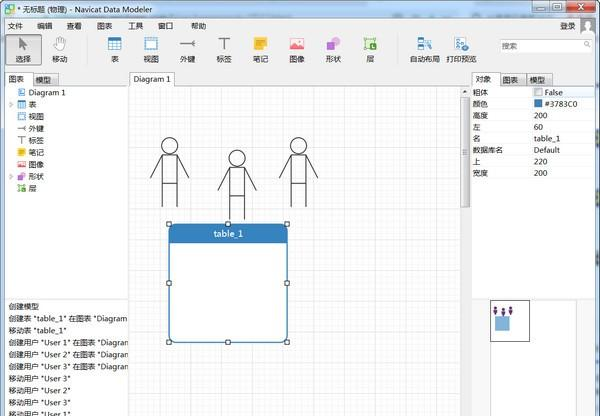Click the 宽度 value 200

click(x=540, y=173)
